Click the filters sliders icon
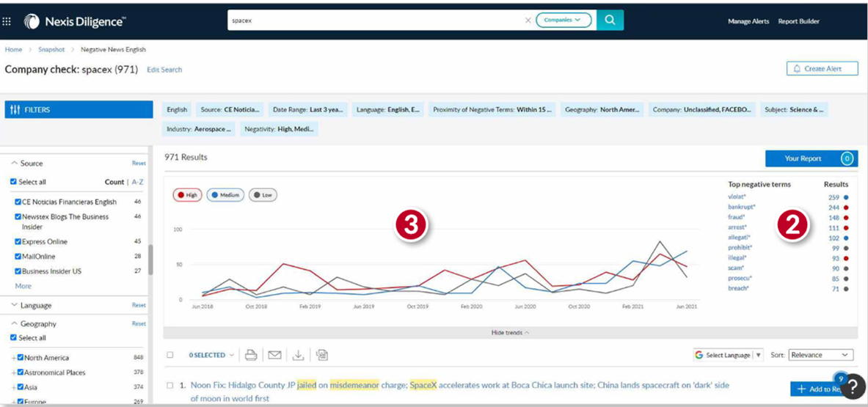This screenshot has width=868, height=407. coord(15,109)
